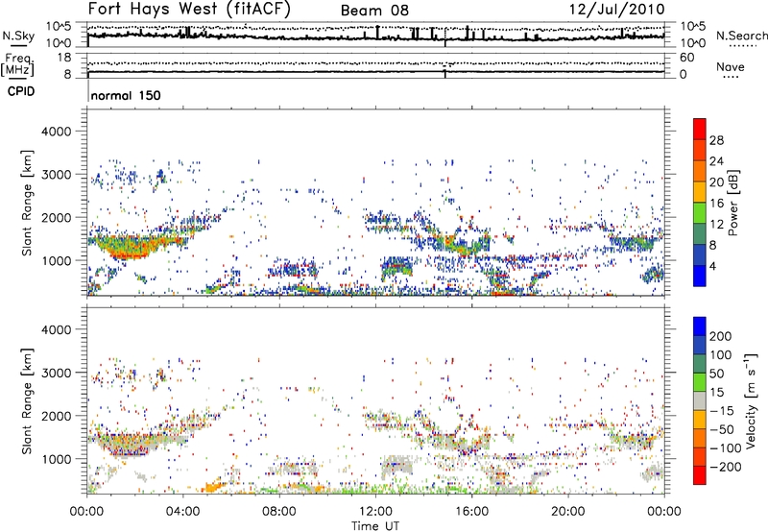
Task: Click the Nave '60' axis tick
Action: [x=686, y=58]
